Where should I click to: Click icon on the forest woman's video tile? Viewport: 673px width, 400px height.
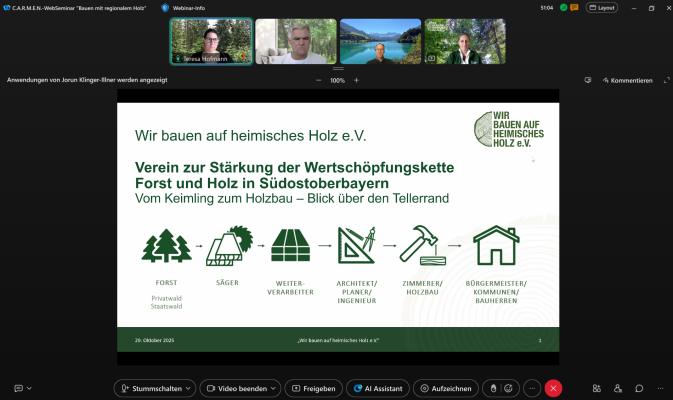tap(431, 58)
